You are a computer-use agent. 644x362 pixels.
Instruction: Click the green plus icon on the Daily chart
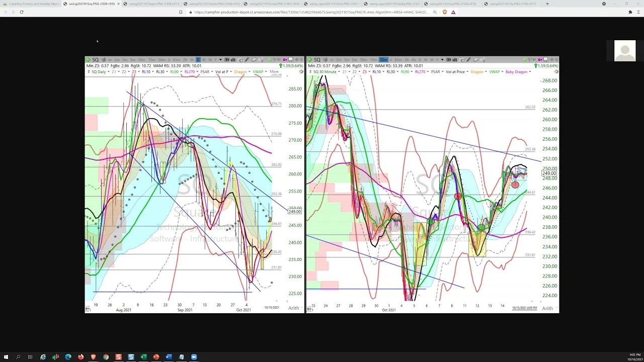(x=88, y=59)
